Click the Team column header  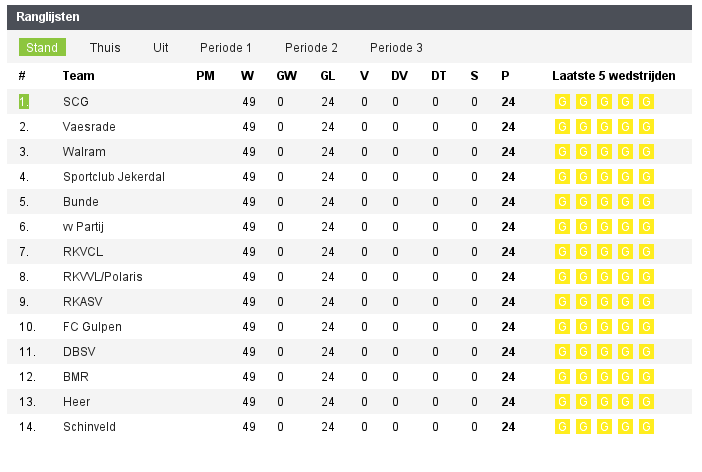[79, 76]
